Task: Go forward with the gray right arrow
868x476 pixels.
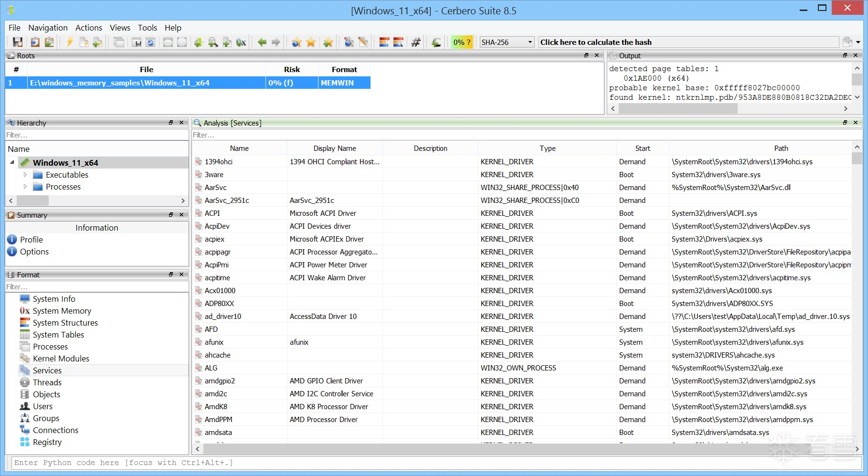Action: [x=276, y=42]
